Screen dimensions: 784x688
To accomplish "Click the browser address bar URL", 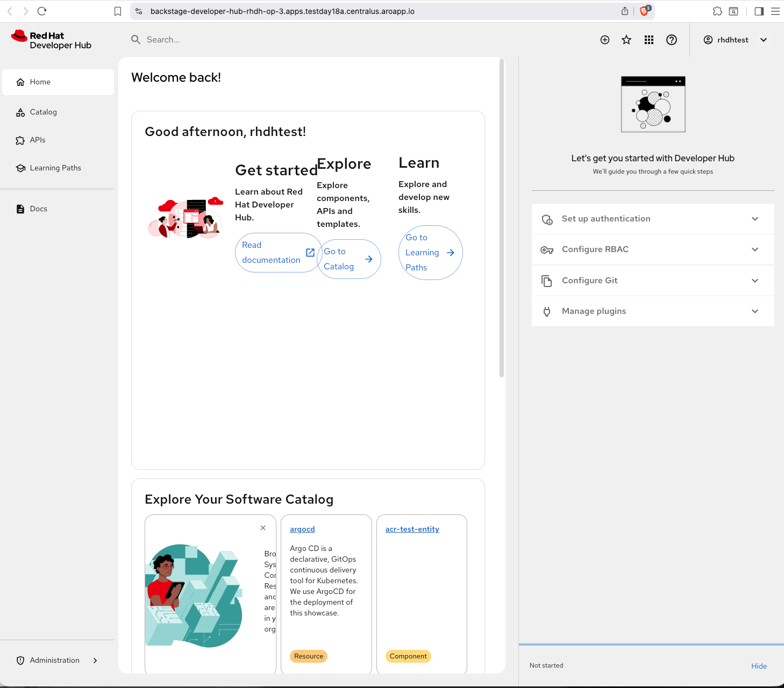I will click(282, 11).
